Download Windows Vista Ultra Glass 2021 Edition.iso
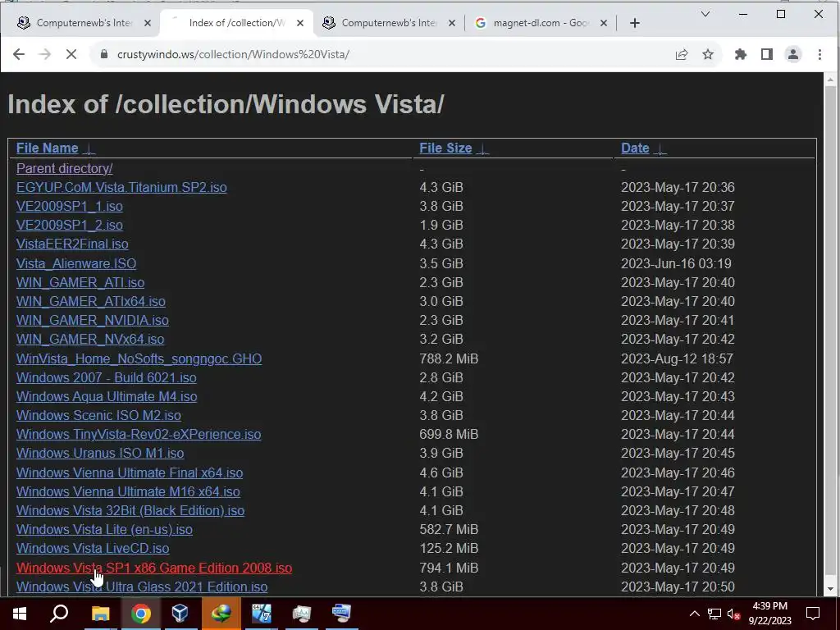This screenshot has height=630, width=840. (x=142, y=587)
